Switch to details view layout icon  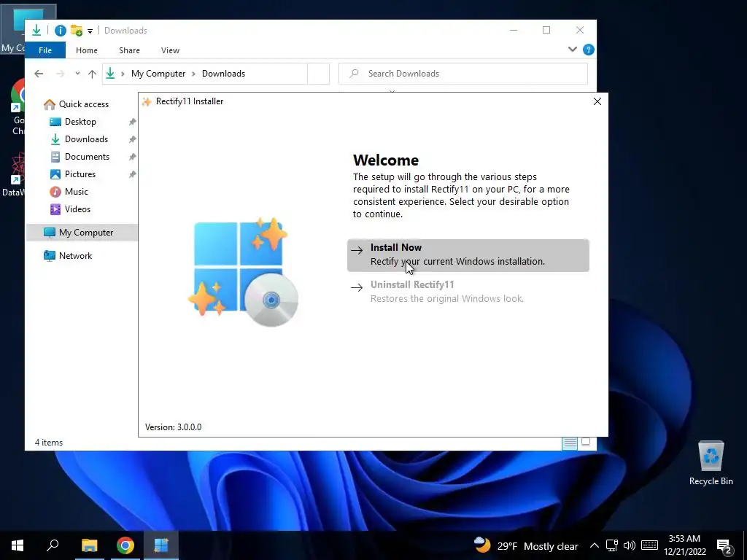[569, 443]
